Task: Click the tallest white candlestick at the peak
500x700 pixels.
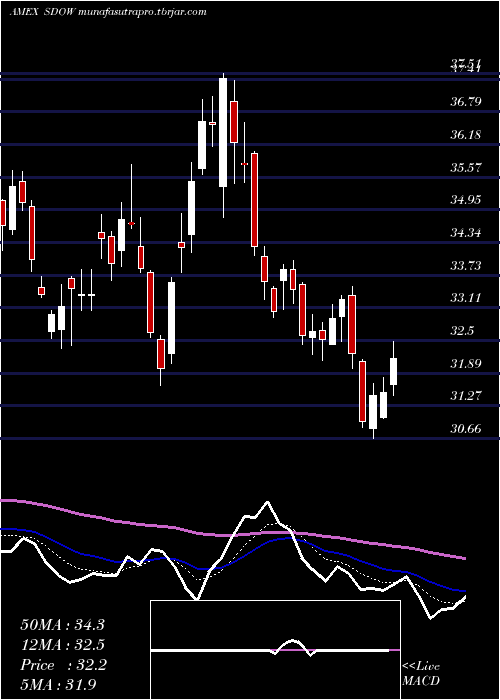Action: [223, 132]
